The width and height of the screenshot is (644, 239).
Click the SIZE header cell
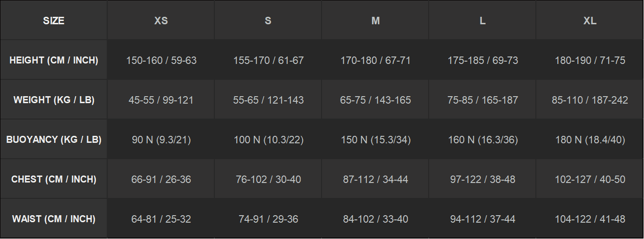(x=54, y=21)
